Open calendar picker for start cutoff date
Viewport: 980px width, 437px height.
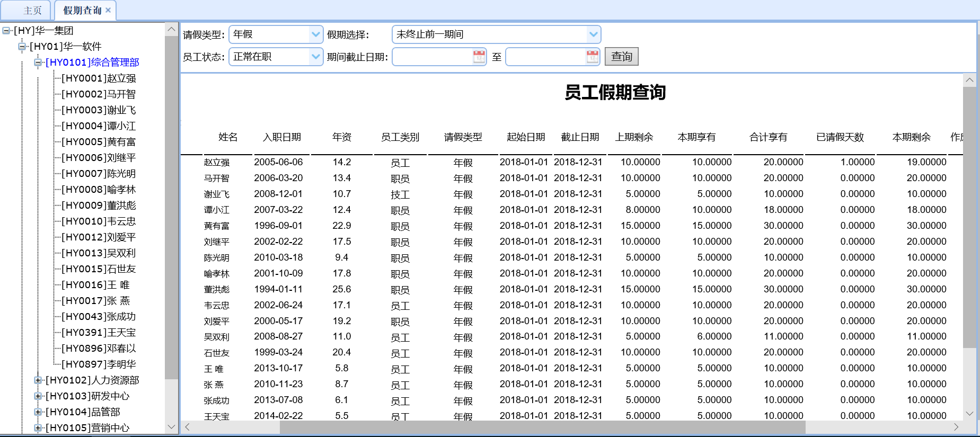pyautogui.click(x=479, y=57)
